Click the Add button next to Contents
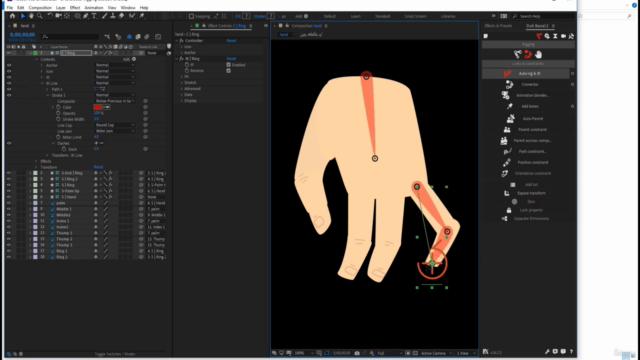Viewport: 640px width, 360px height. [x=129, y=59]
